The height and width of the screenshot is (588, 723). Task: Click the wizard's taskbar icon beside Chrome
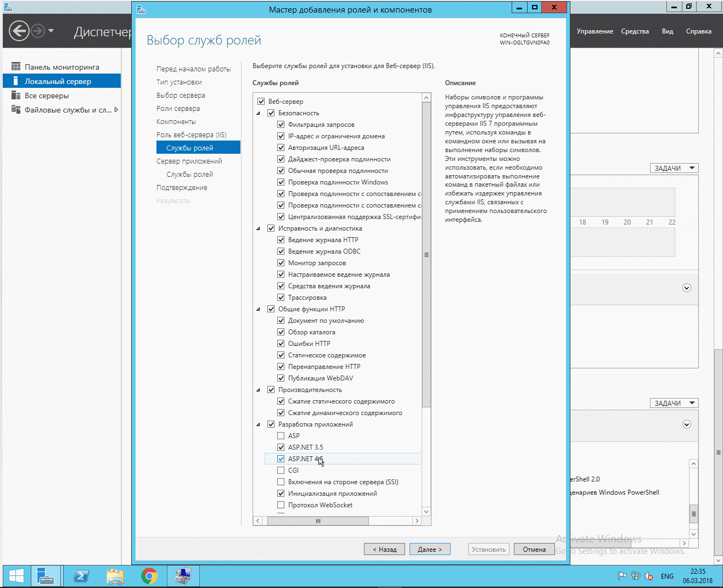tap(183, 576)
